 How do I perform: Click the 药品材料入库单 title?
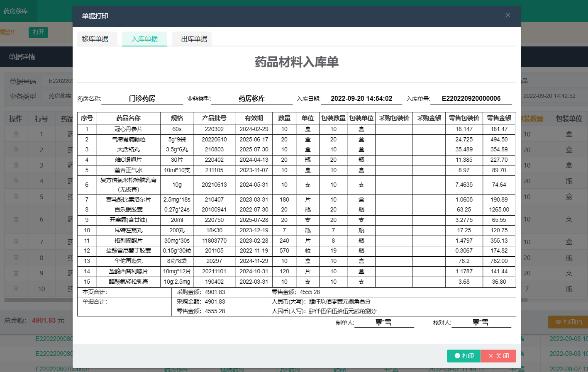pos(297,62)
